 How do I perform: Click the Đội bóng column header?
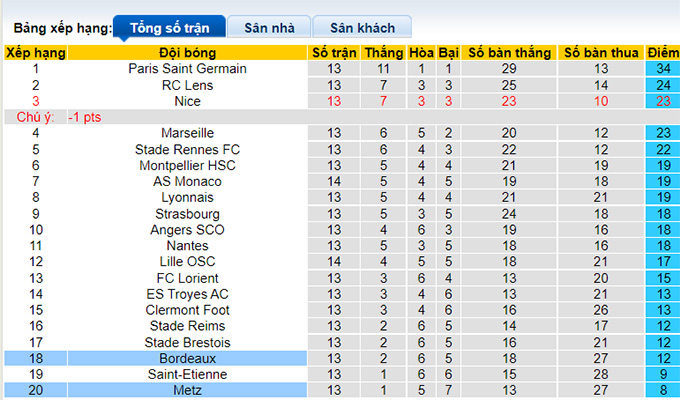coord(187,52)
